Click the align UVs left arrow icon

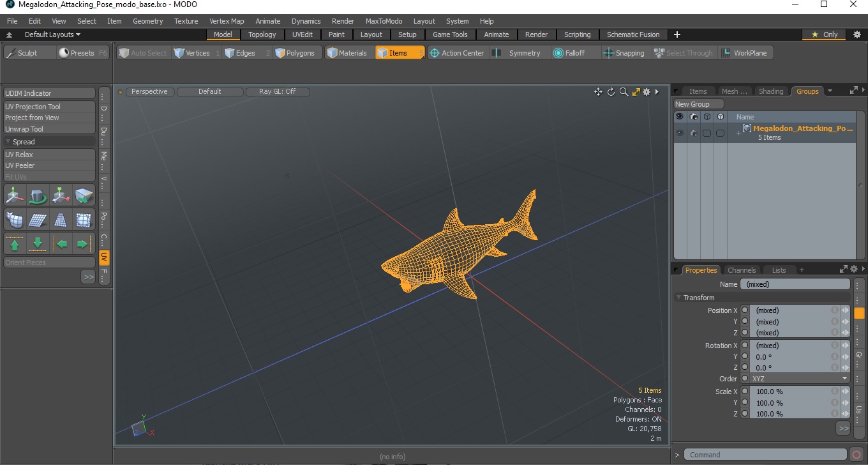coord(61,244)
